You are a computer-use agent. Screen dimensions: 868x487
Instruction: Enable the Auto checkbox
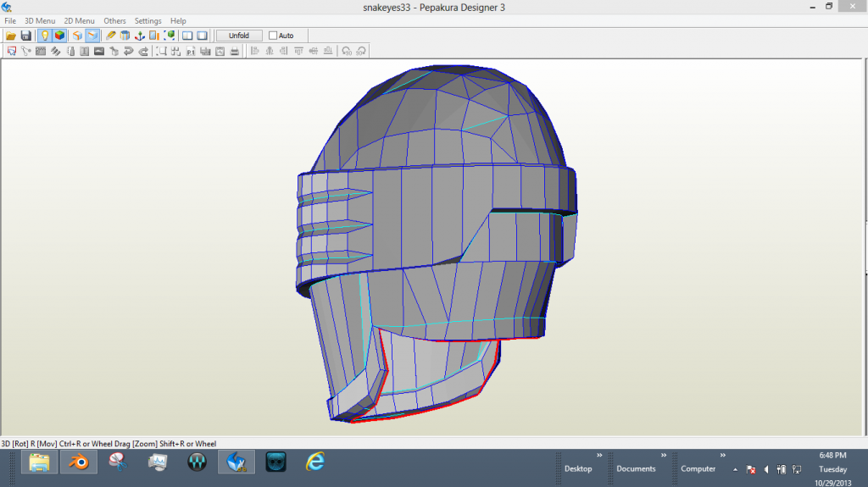(273, 36)
